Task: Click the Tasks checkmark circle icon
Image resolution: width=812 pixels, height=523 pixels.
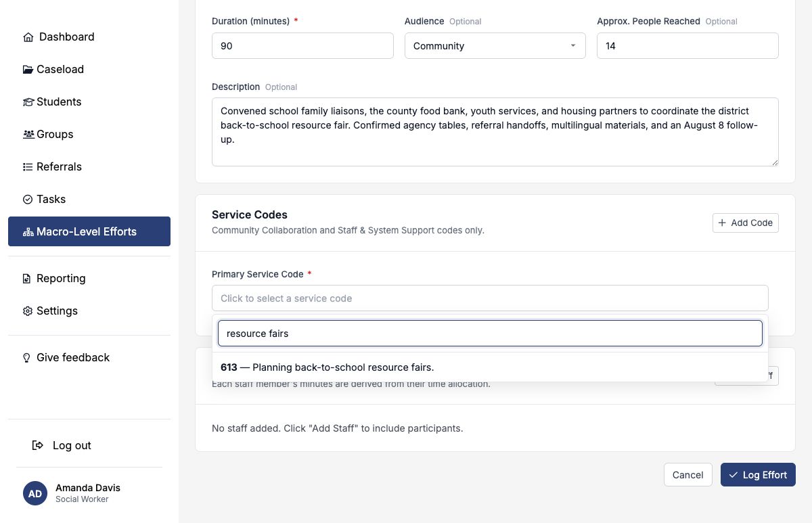Action: coord(28,200)
